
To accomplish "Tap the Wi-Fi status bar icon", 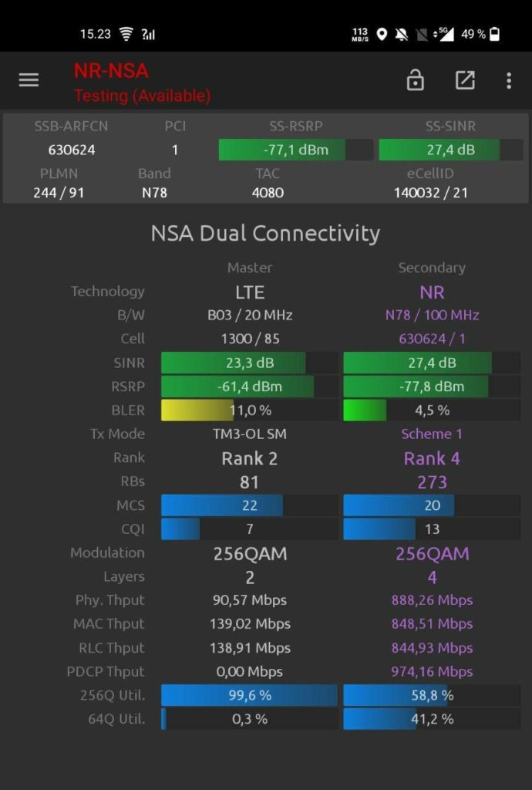I will click(x=126, y=34).
